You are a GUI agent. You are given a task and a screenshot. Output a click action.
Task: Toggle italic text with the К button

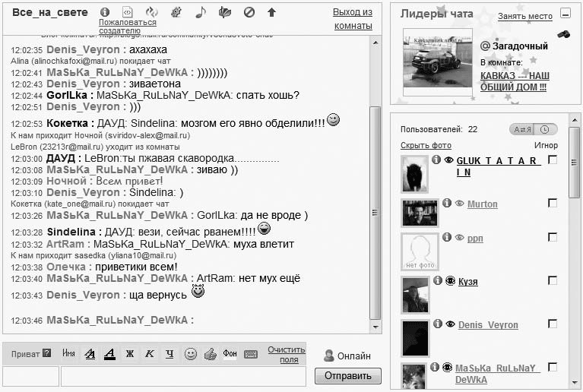150,353
